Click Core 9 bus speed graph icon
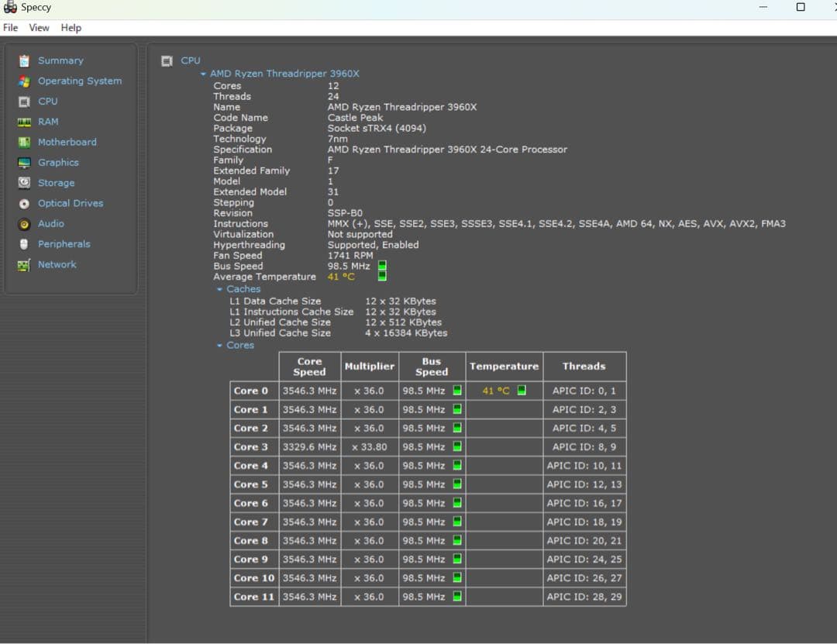837x644 pixels. [457, 559]
